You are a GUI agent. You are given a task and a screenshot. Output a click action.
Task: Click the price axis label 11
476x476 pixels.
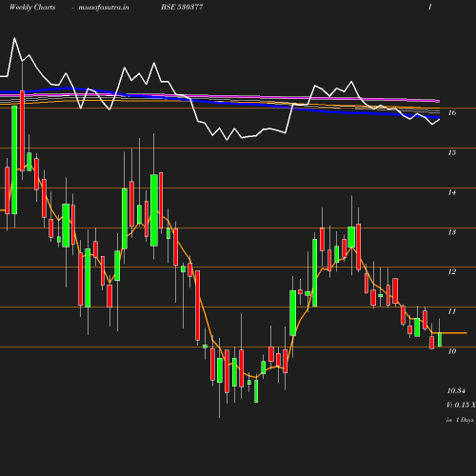pos(452,311)
